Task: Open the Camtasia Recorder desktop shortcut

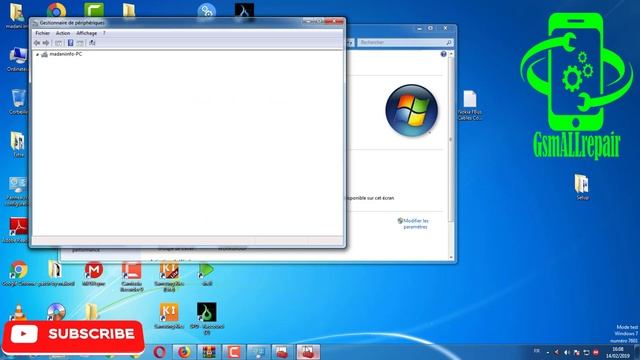Action: (131, 276)
